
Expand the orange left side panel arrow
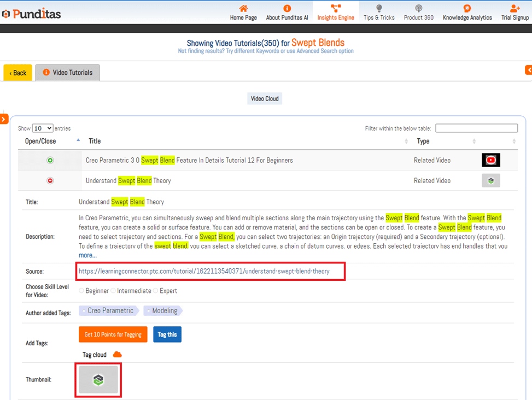[4, 119]
